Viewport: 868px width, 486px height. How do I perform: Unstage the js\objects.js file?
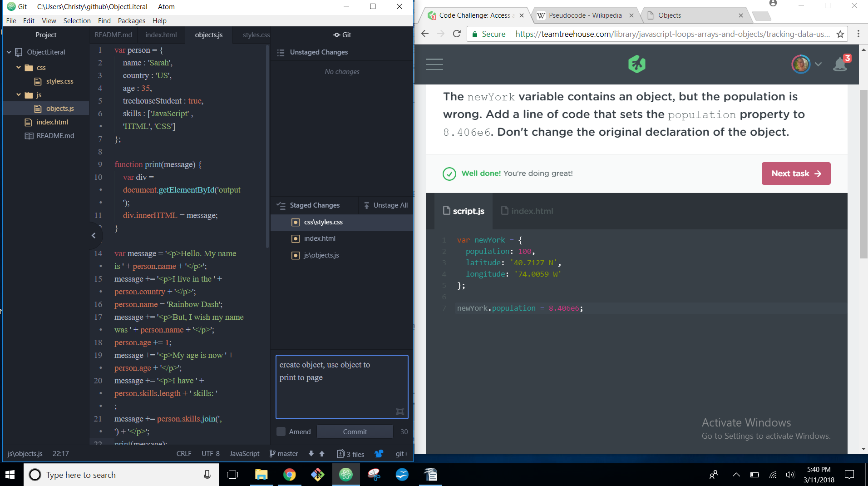[321, 255]
